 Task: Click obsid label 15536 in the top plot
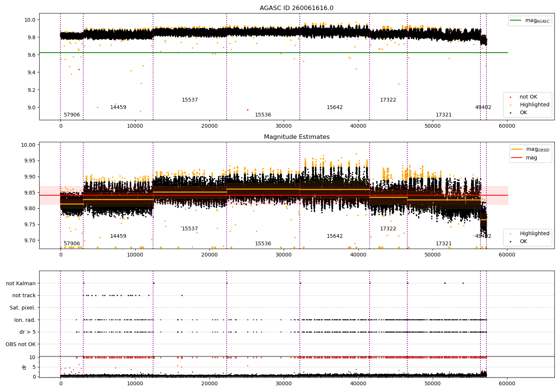[x=263, y=115]
